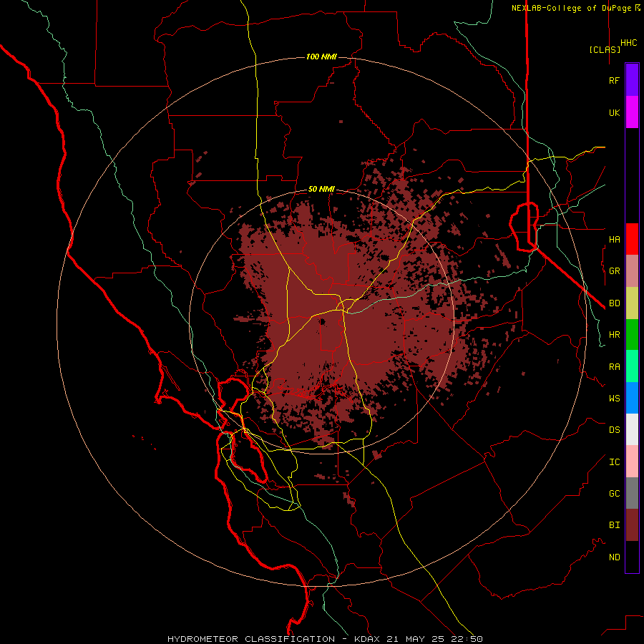Click the BI legend label
The height and width of the screenshot is (644, 644).
coord(614,525)
